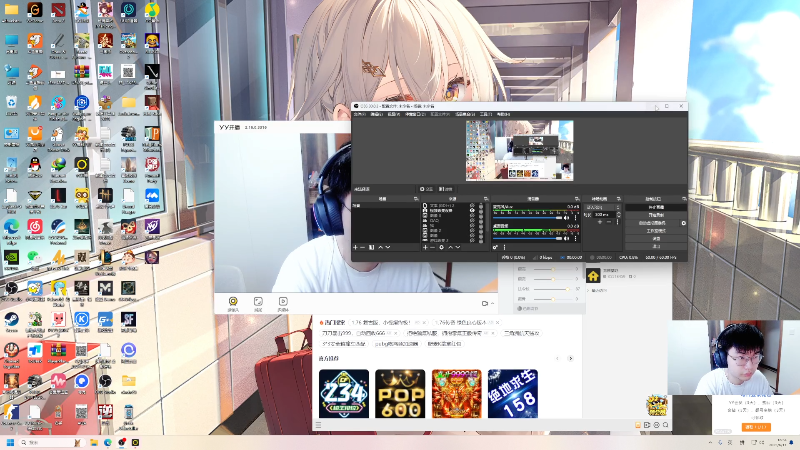Toggle visibility eye of highlighted OBS source
The height and width of the screenshot is (450, 800).
coord(472,210)
